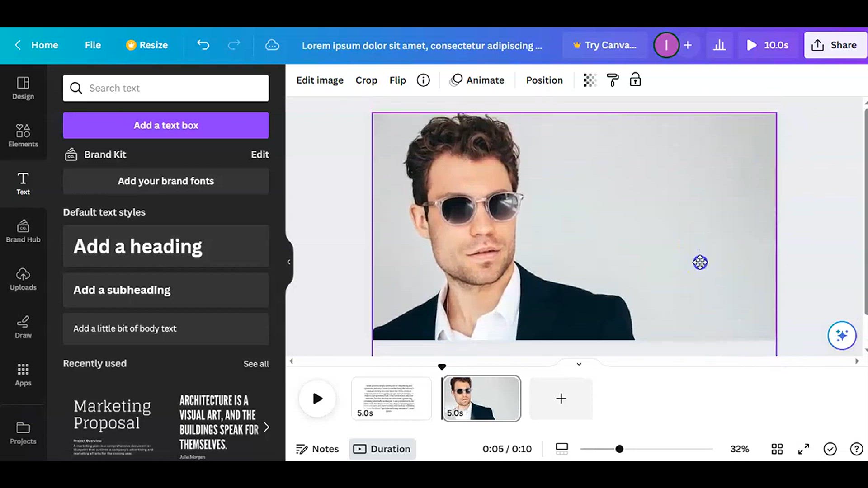Open grid view of pages

[x=777, y=449]
